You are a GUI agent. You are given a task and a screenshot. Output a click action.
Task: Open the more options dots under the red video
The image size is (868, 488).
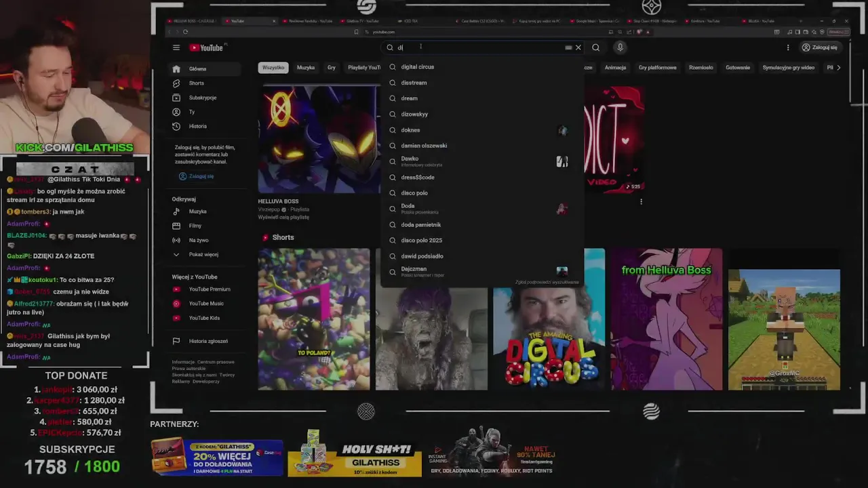click(x=641, y=201)
